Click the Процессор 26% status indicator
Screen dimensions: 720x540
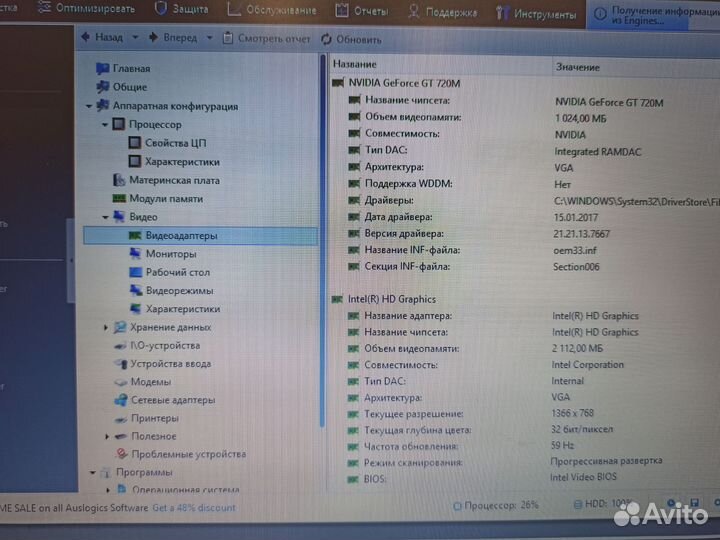(495, 506)
